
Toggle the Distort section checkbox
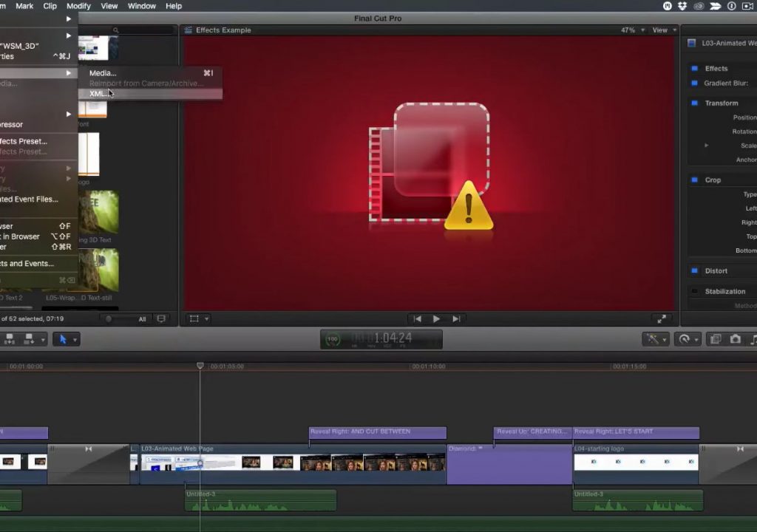pos(694,271)
